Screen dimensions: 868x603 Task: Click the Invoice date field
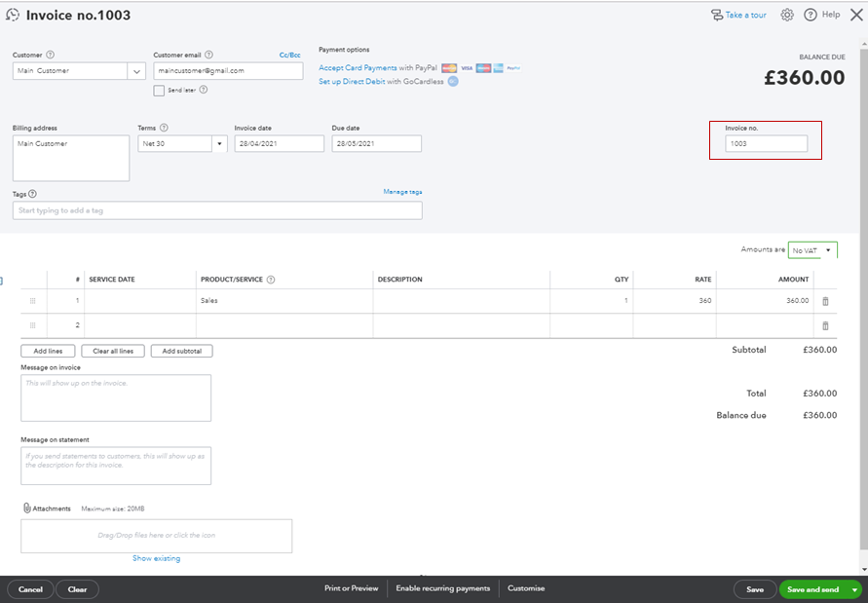(x=279, y=144)
